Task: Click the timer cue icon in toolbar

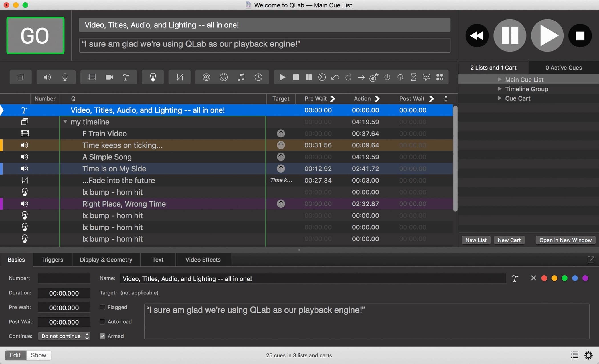Action: click(x=258, y=77)
